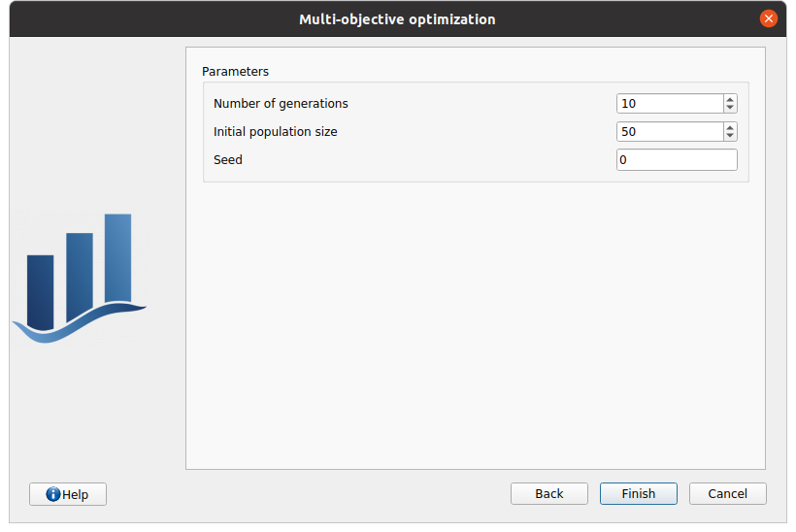Screen dimensions: 796x532
Task: Click the Parameters group heading
Action: [x=235, y=72]
